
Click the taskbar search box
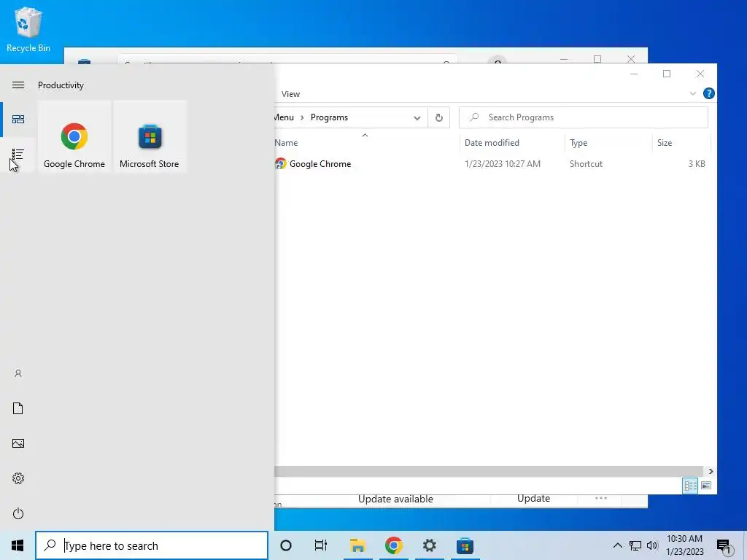point(152,545)
